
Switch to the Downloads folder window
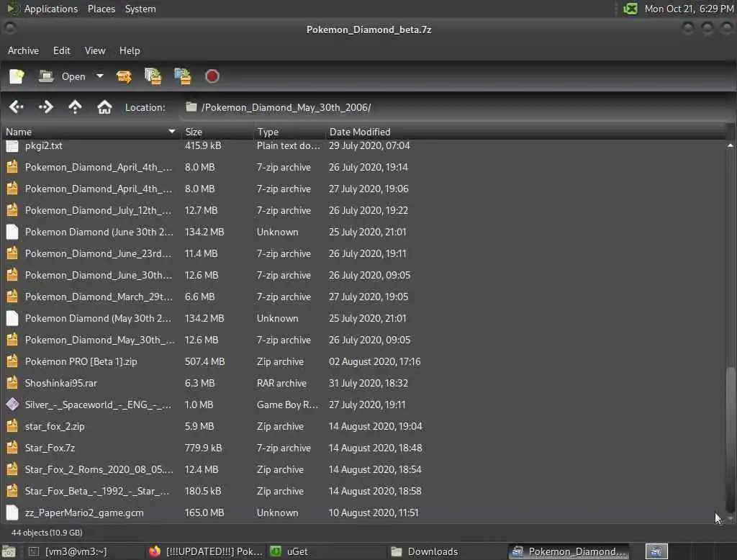446,551
